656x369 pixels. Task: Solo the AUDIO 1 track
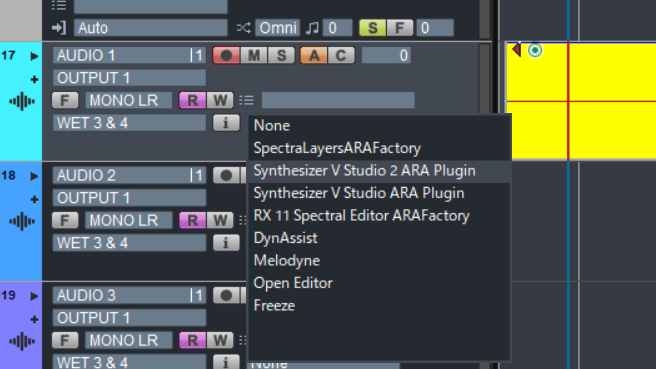[281, 56]
